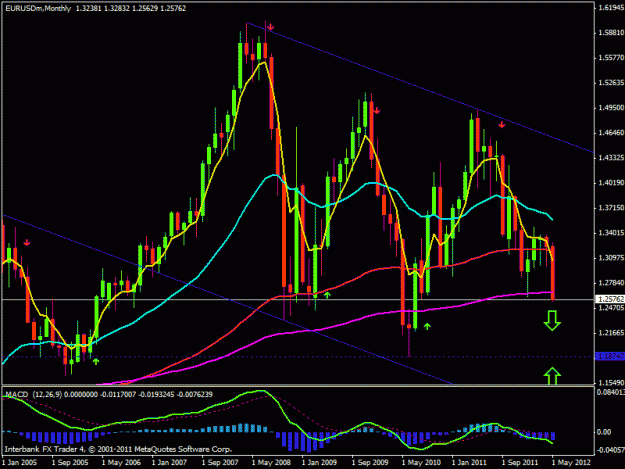Click the MACD scale value 0.084013
The width and height of the screenshot is (625, 469).
(610, 392)
